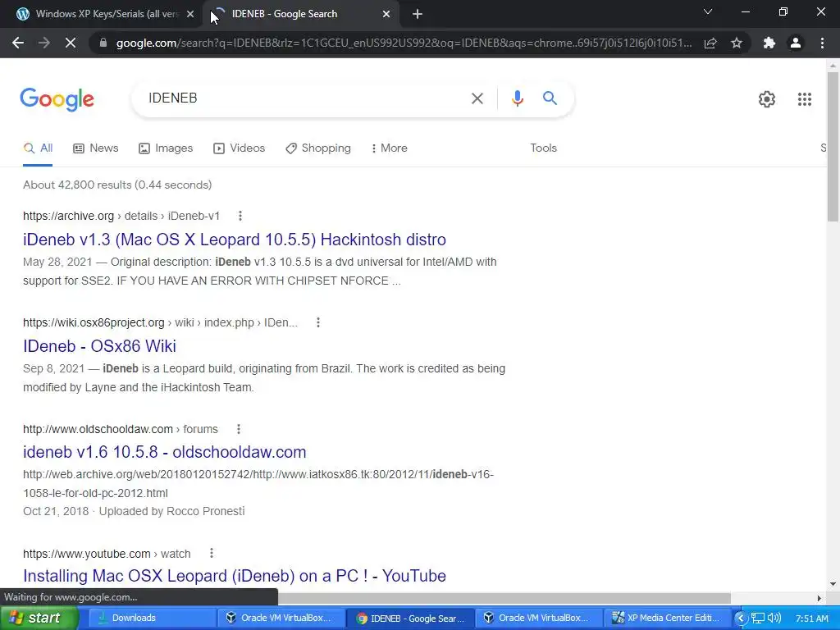The width and height of the screenshot is (840, 630).
Task: Click the horizontal scrollbar thumb
Action: tap(504, 598)
